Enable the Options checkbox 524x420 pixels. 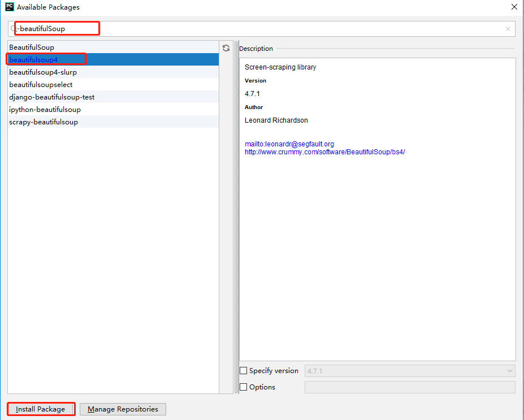click(x=244, y=387)
